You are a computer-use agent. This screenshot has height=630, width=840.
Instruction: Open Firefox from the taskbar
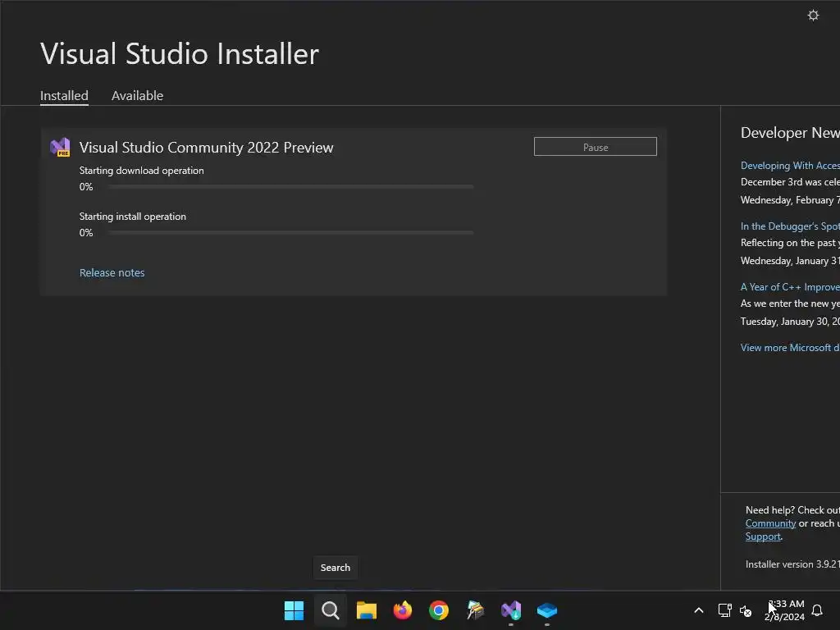click(x=402, y=610)
